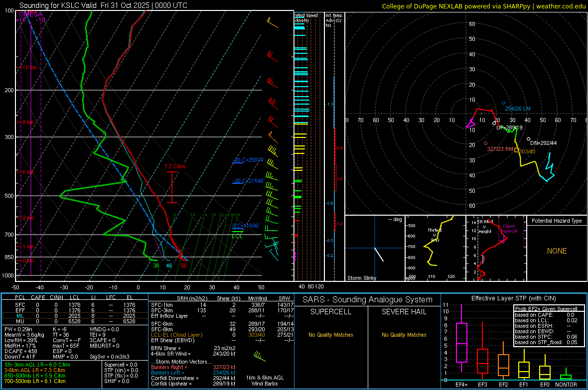This screenshot has height=390, width=588.
Task: Click the 0 C=11606' freezing level label
Action: [246, 226]
